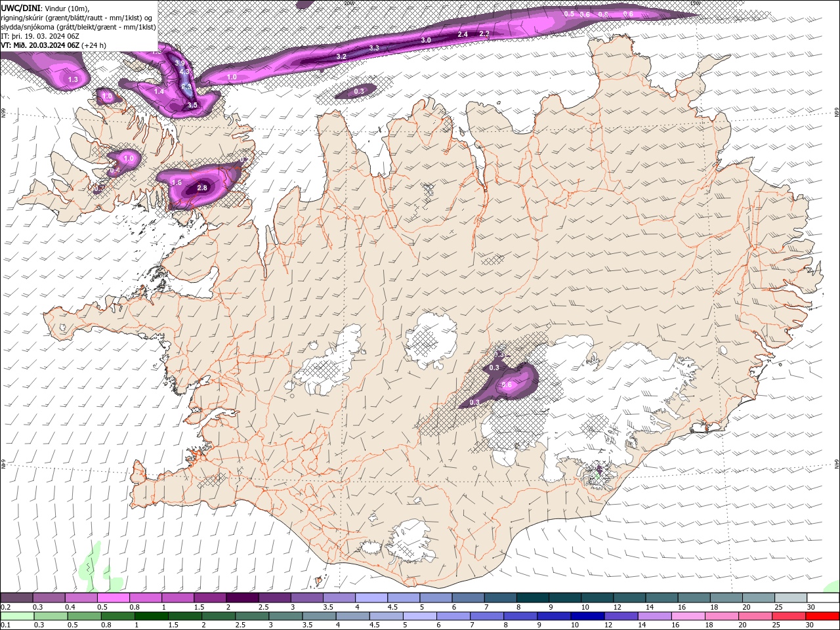Click the 15W longitude label at the top edge
Image resolution: width=840 pixels, height=630 pixels.
pyautogui.click(x=695, y=3)
